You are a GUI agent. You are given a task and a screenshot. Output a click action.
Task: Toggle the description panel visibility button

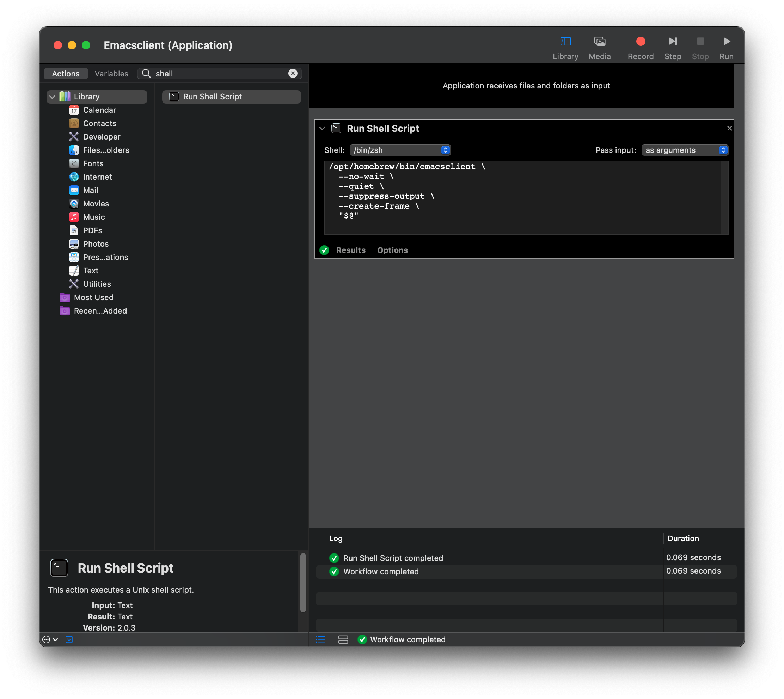click(69, 639)
